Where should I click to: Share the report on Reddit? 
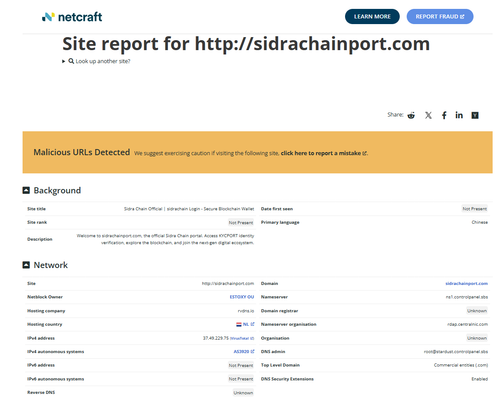[411, 115]
